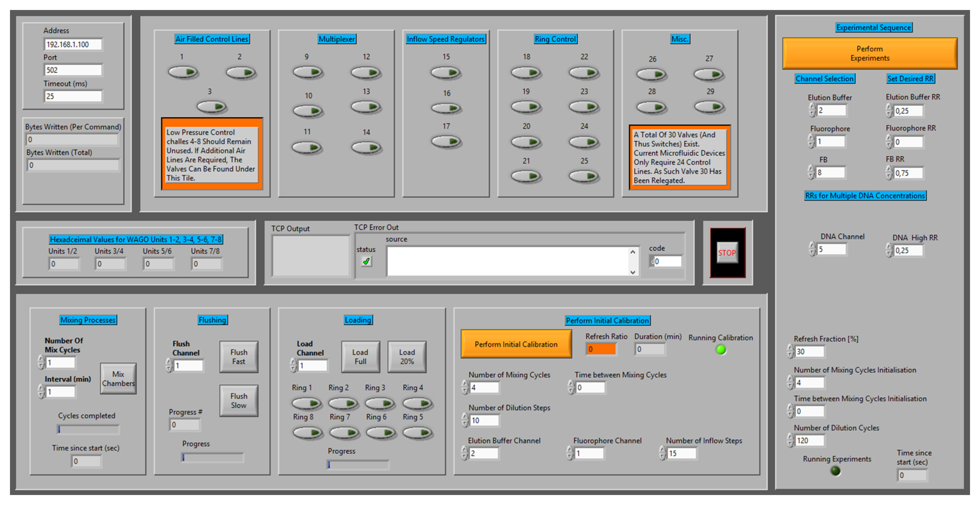Image resolution: width=980 pixels, height=505 pixels.
Task: Toggle valve switch 1 in Air Filled Control Lines
Action: [x=183, y=72]
